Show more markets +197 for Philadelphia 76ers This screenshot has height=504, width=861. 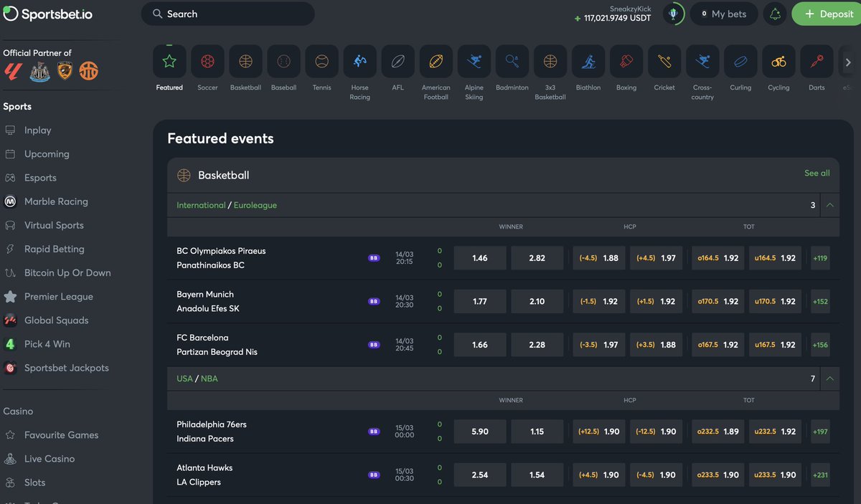point(820,432)
